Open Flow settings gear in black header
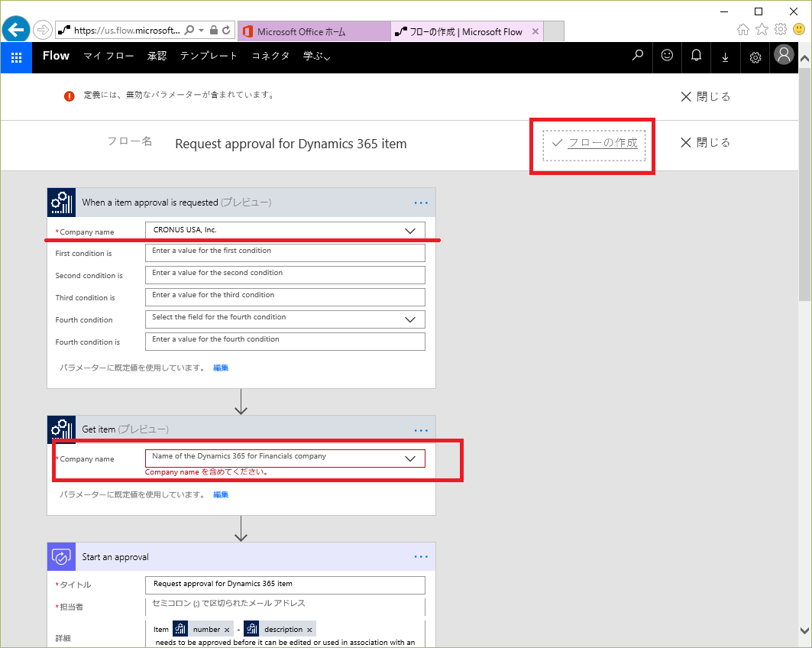 click(755, 57)
